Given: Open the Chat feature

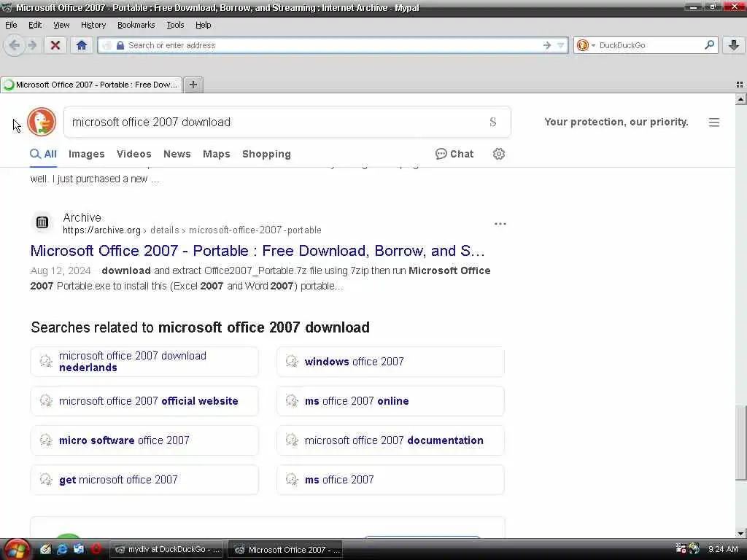Looking at the screenshot, I should click(x=454, y=154).
